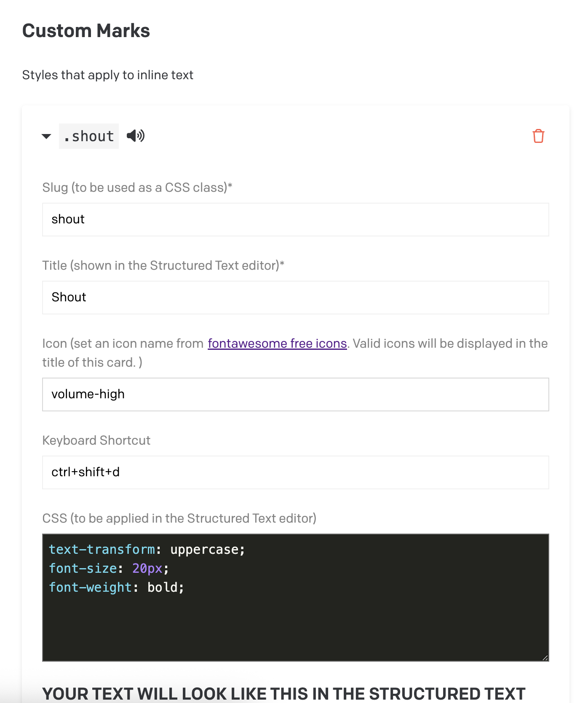
Task: Click the text-transform line in CSS editor
Action: pos(147,550)
